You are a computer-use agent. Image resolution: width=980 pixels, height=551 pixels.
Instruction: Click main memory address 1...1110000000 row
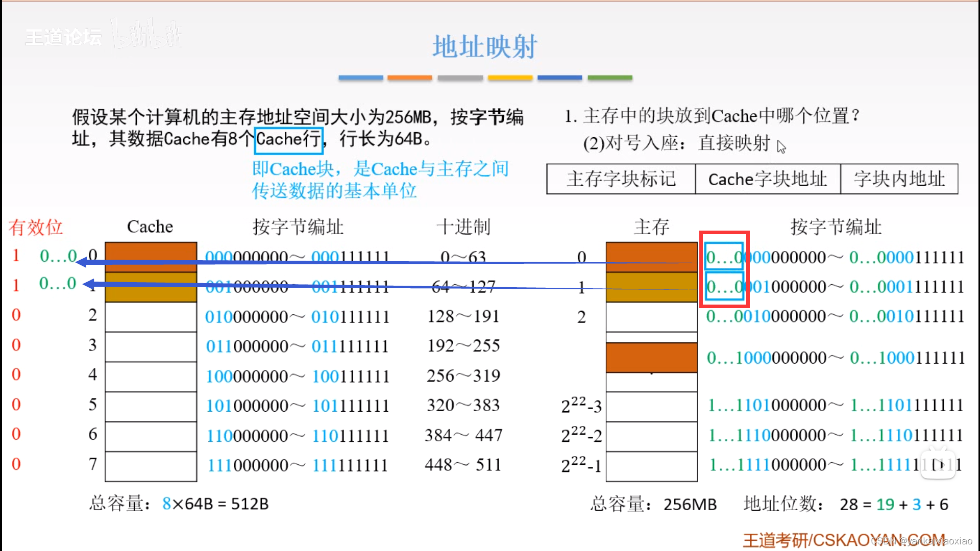(x=836, y=435)
